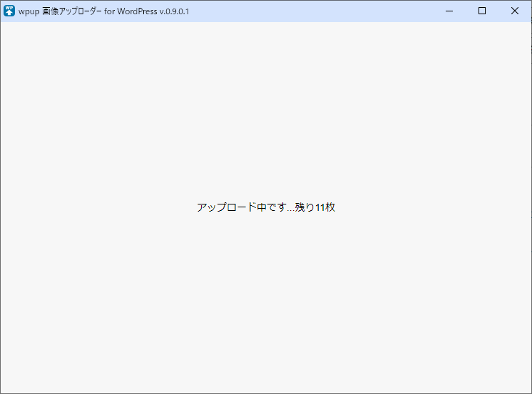Click the "アップロード中です" upload status message
Viewport: 532px width, 394px height.
click(x=242, y=207)
